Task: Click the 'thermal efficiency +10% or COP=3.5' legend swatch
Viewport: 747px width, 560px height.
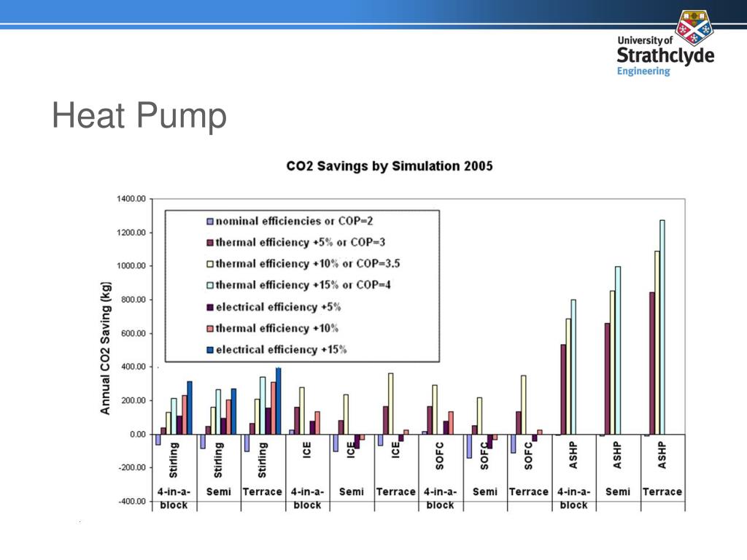Action: coord(210,264)
